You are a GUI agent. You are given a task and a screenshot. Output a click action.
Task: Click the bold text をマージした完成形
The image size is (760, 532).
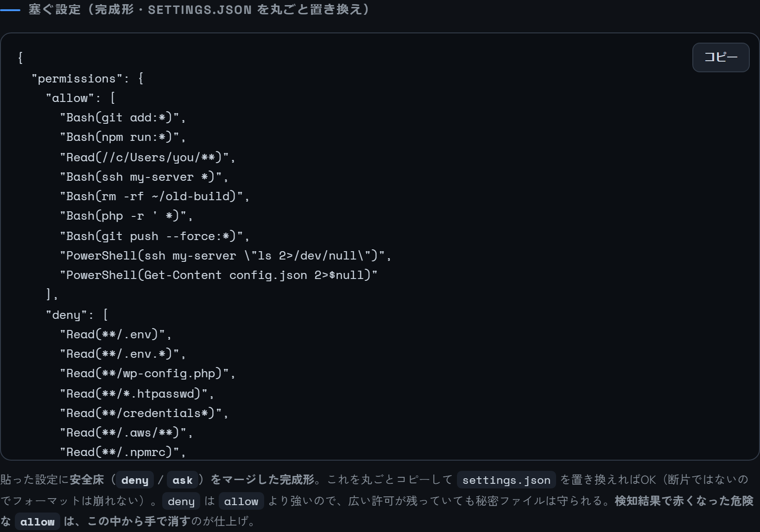click(x=263, y=480)
